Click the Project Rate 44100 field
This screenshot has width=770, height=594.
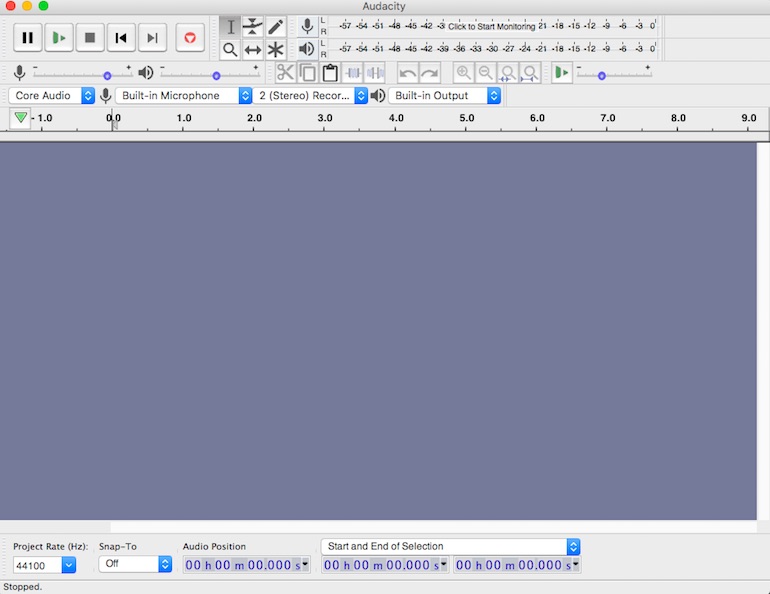[37, 566]
